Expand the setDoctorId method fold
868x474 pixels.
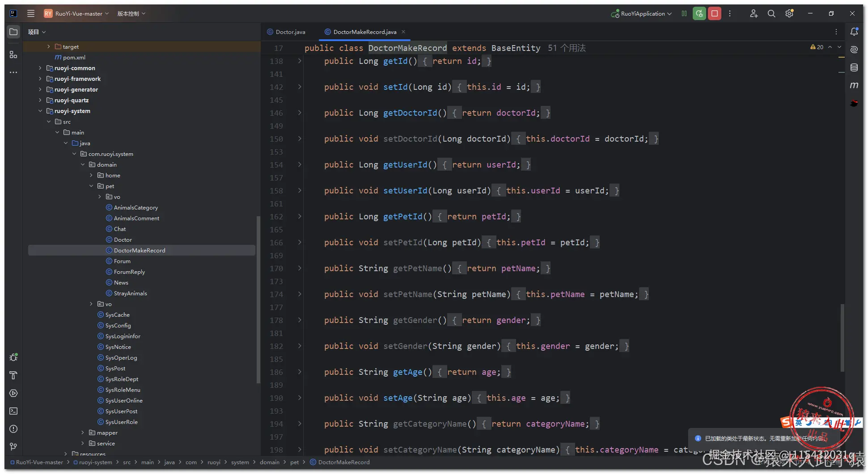pyautogui.click(x=300, y=138)
